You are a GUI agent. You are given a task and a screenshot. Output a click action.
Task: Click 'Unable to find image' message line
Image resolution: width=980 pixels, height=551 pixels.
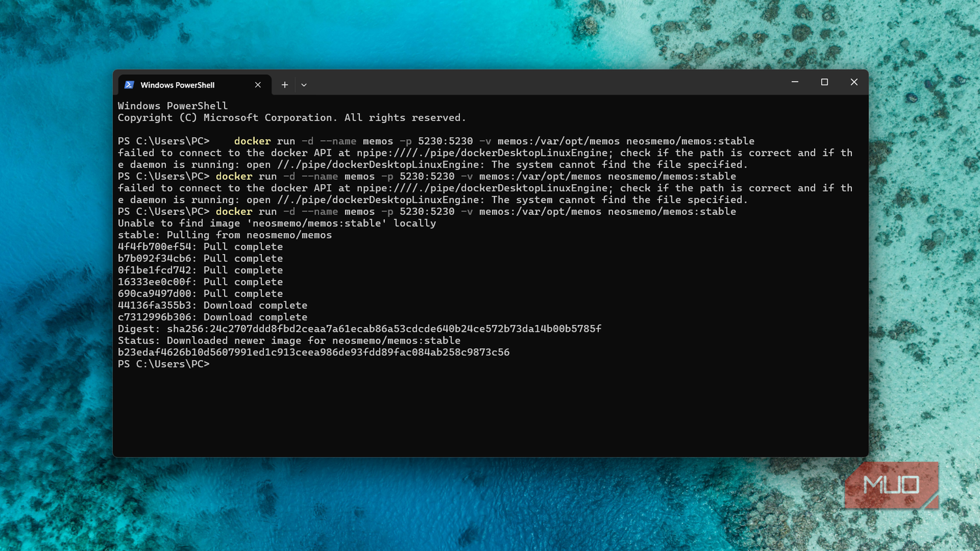click(277, 223)
